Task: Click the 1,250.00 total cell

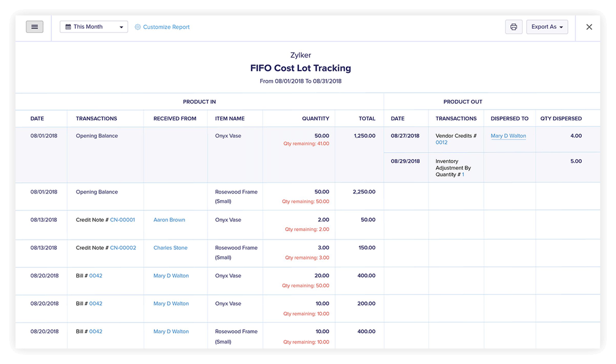Action: click(364, 136)
